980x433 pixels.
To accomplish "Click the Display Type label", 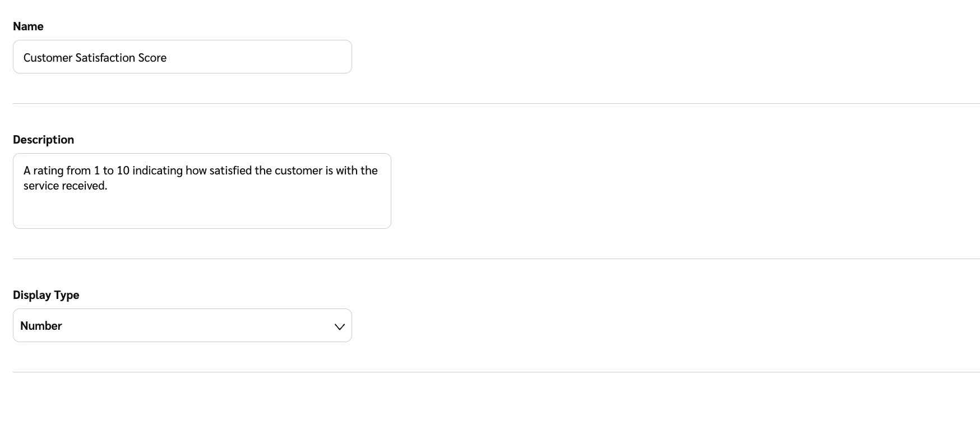I will pyautogui.click(x=46, y=295).
